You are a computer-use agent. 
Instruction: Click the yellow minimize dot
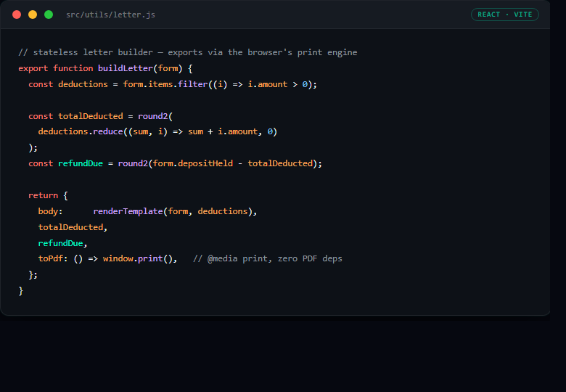33,15
